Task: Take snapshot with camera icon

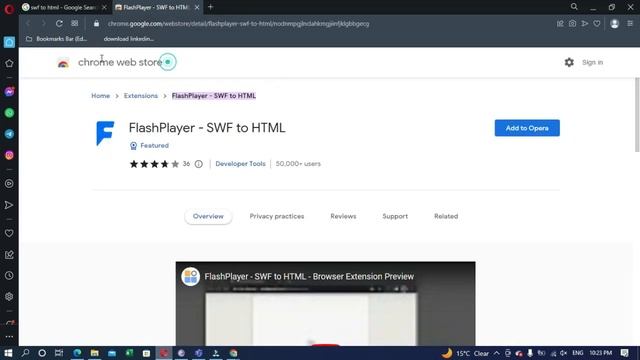Action: pyautogui.click(x=573, y=24)
